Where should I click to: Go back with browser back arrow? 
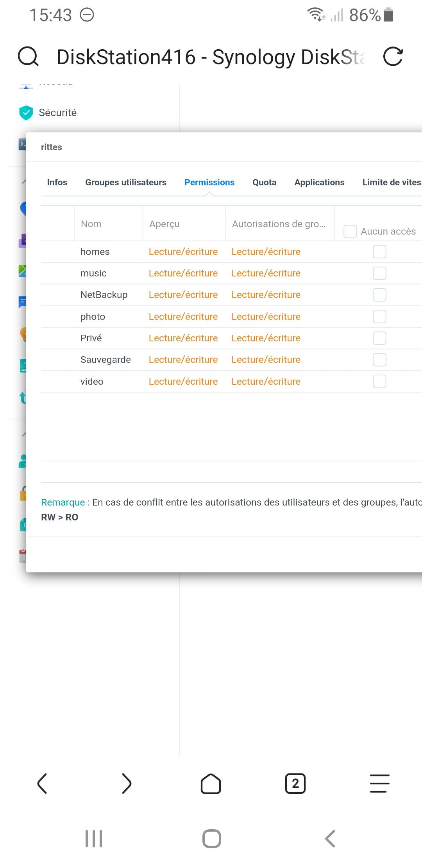point(42,784)
